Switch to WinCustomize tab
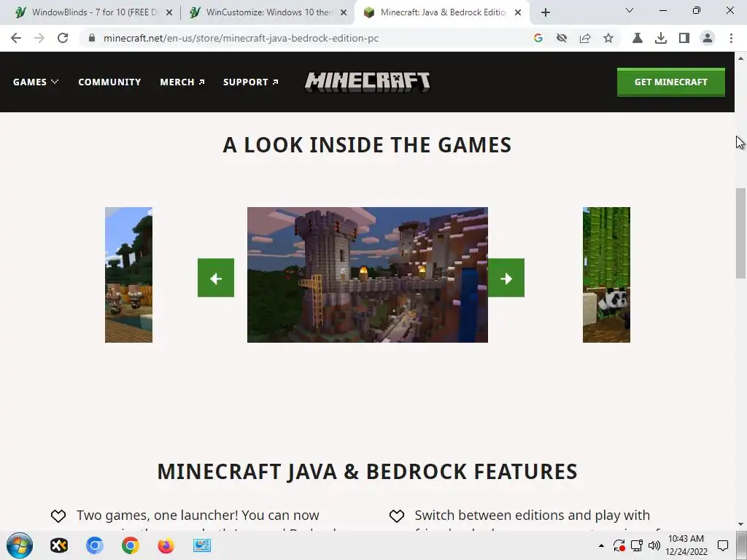 point(268,12)
